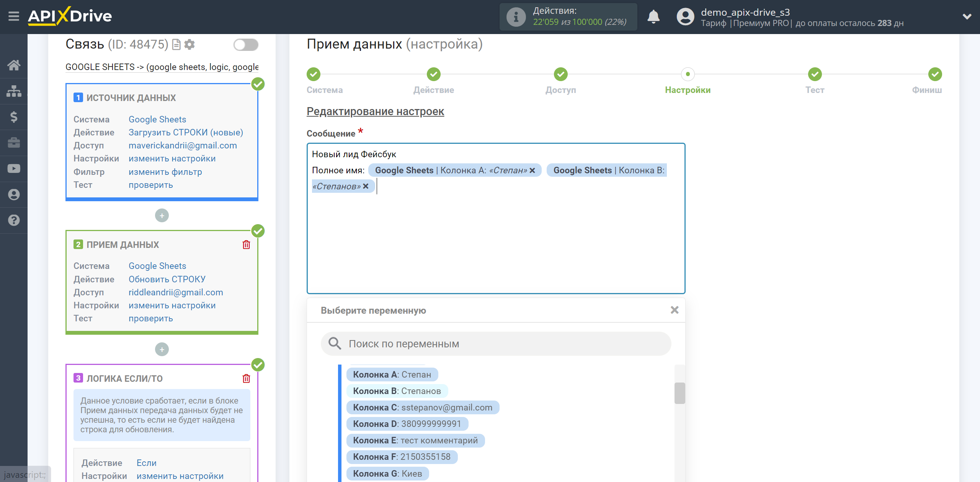
Task: Go to Home in sidebar
Action: [14, 65]
